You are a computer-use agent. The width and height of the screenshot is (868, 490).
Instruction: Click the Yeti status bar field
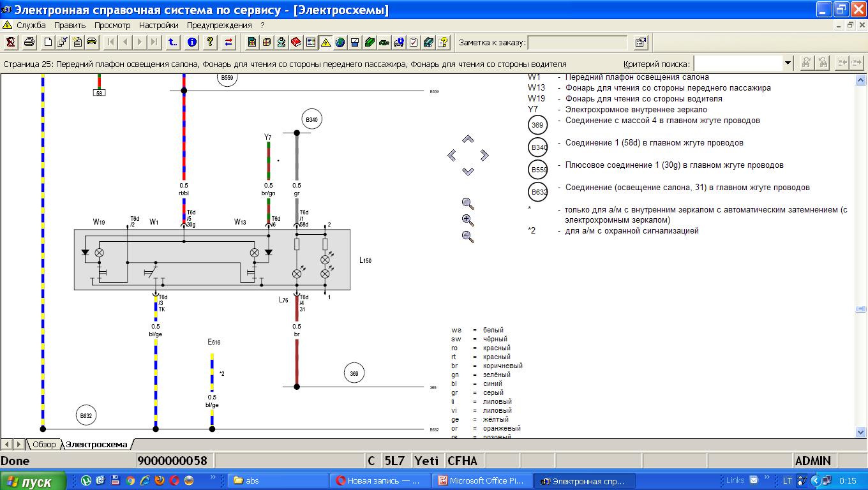(427, 461)
